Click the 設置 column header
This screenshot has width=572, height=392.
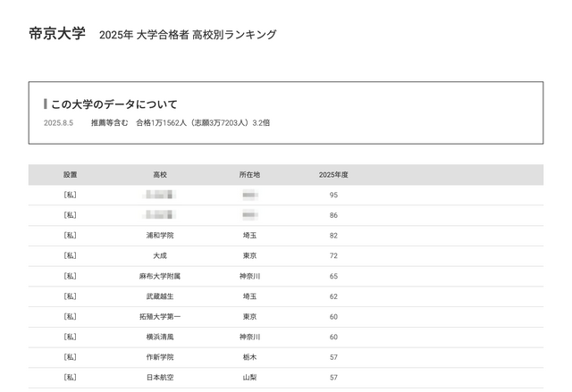[x=70, y=175]
